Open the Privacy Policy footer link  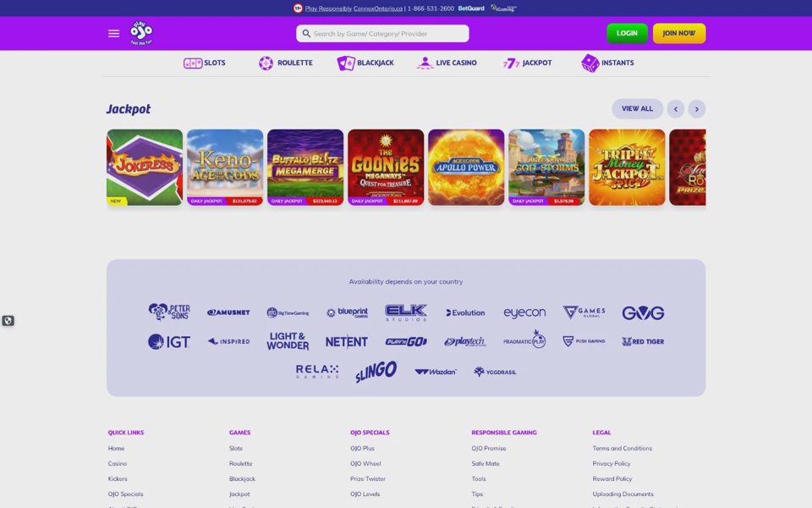611,463
